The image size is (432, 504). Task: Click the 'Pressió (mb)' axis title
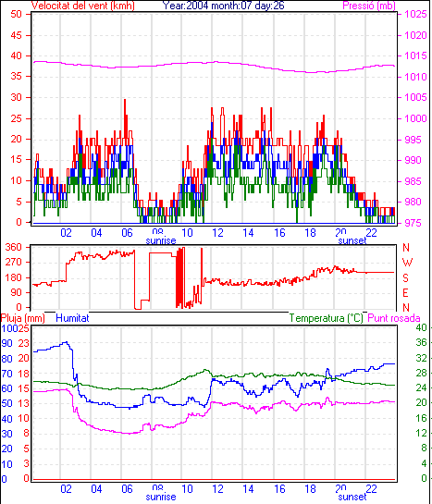coord(369,6)
